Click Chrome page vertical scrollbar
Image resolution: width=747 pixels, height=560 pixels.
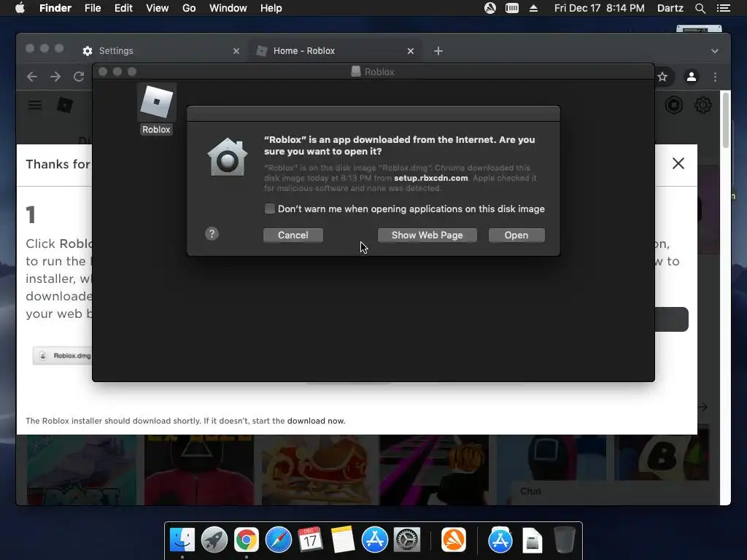pos(726,120)
